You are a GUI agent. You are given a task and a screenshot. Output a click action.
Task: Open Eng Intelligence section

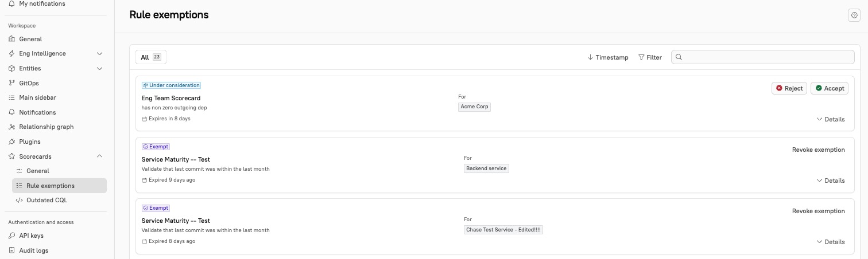(x=42, y=53)
